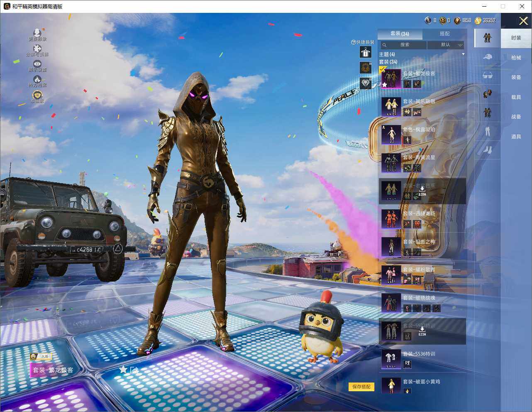Image resolution: width=532 pixels, height=412 pixels.
Task: Click the gold triangle currency icon
Action: point(442,20)
